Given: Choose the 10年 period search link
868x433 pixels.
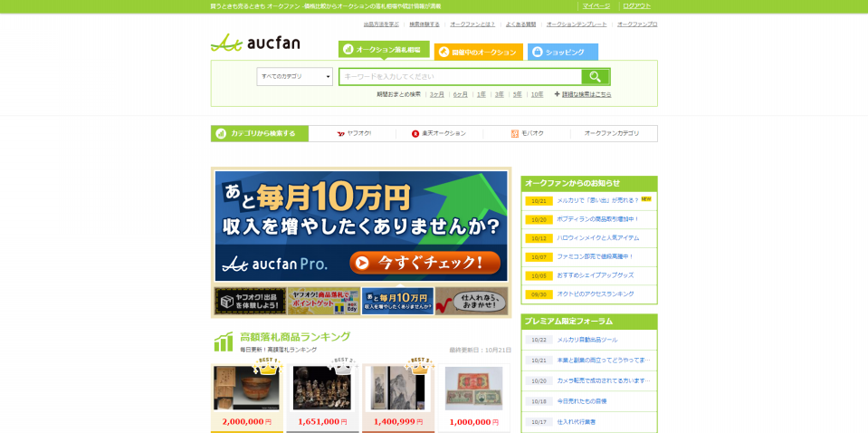Looking at the screenshot, I should 537,95.
